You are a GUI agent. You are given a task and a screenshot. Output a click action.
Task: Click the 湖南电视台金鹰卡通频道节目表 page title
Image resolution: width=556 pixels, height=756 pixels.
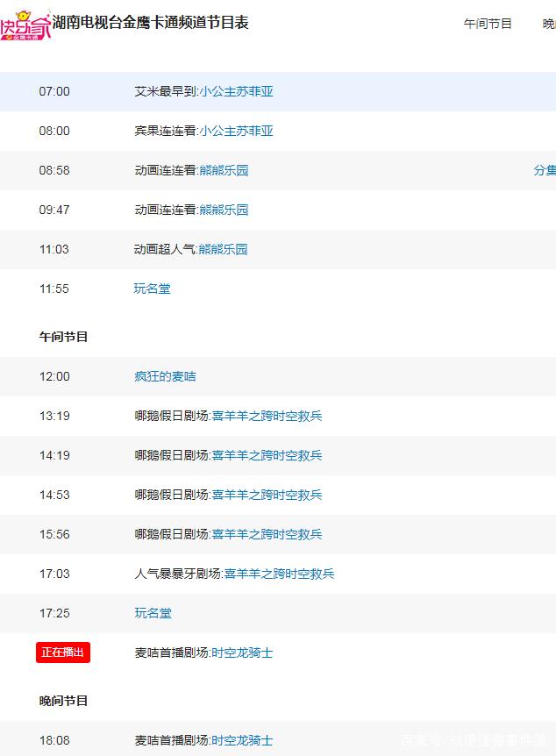tap(151, 22)
